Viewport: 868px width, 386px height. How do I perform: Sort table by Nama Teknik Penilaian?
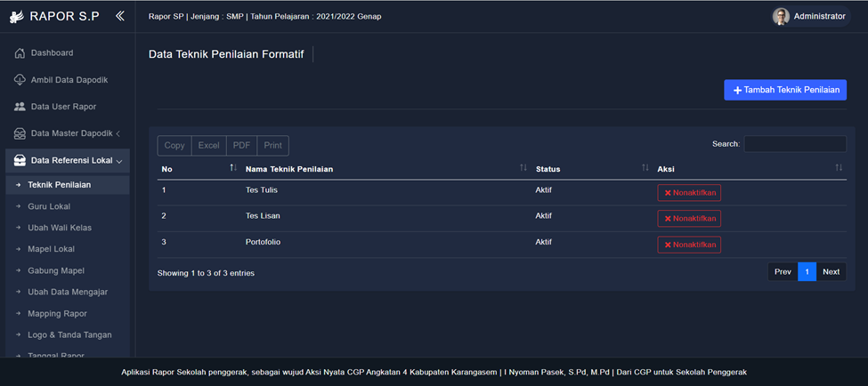pyautogui.click(x=289, y=169)
